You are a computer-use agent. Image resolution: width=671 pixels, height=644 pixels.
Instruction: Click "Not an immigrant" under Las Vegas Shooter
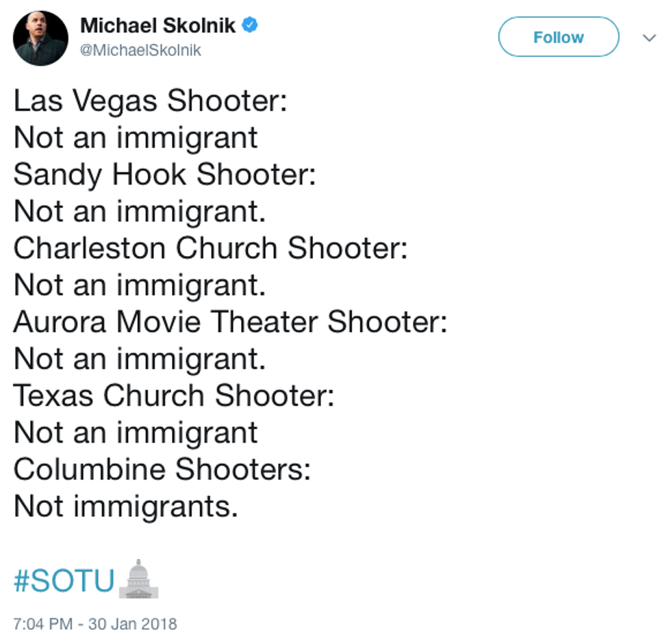(136, 138)
